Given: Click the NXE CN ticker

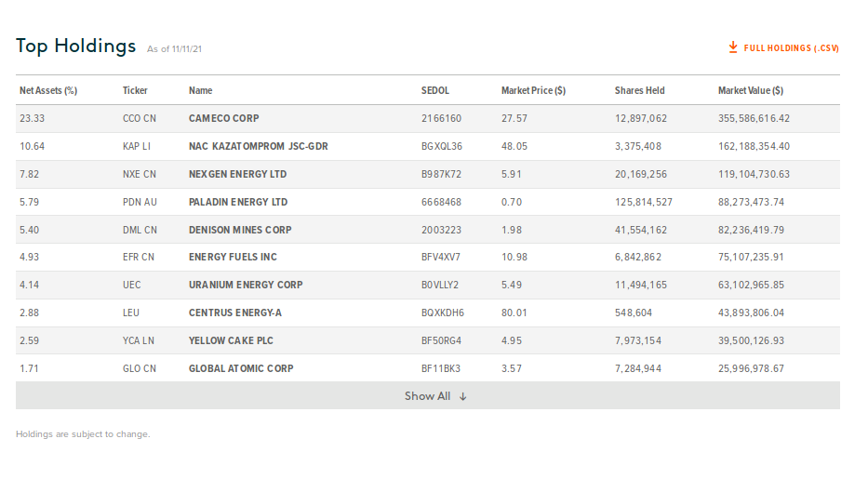Looking at the screenshot, I should 139,174.
